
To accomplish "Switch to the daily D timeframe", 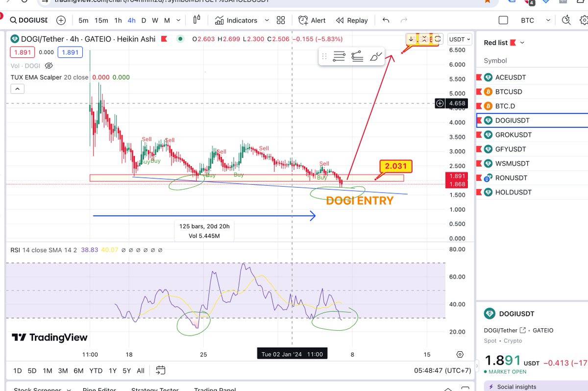I will [144, 21].
